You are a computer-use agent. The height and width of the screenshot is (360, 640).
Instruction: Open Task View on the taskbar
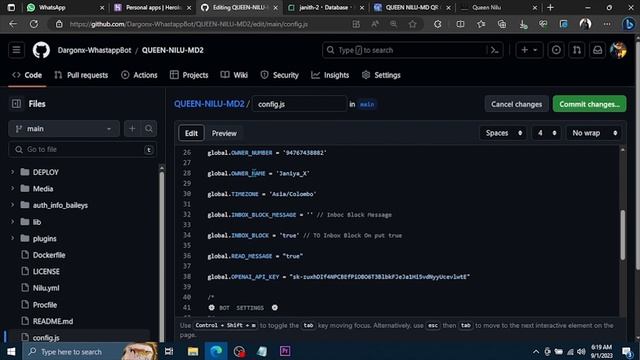169,351
